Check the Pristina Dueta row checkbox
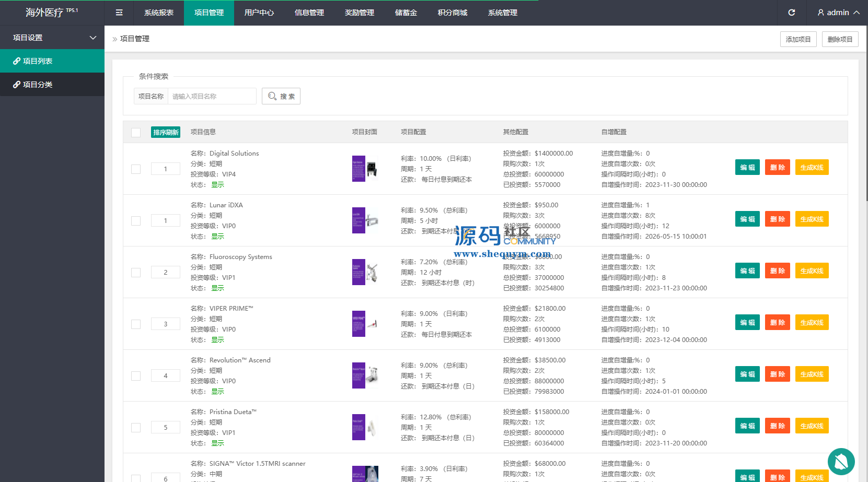Image resolution: width=868 pixels, height=482 pixels. tap(136, 428)
